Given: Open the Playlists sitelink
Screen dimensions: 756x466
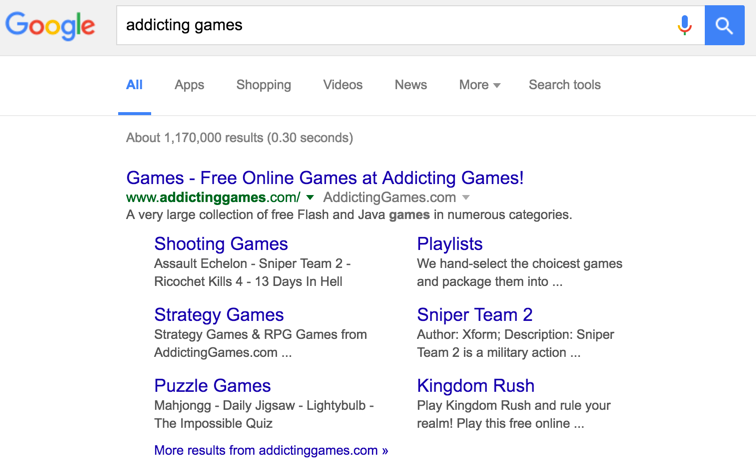Looking at the screenshot, I should point(449,244).
